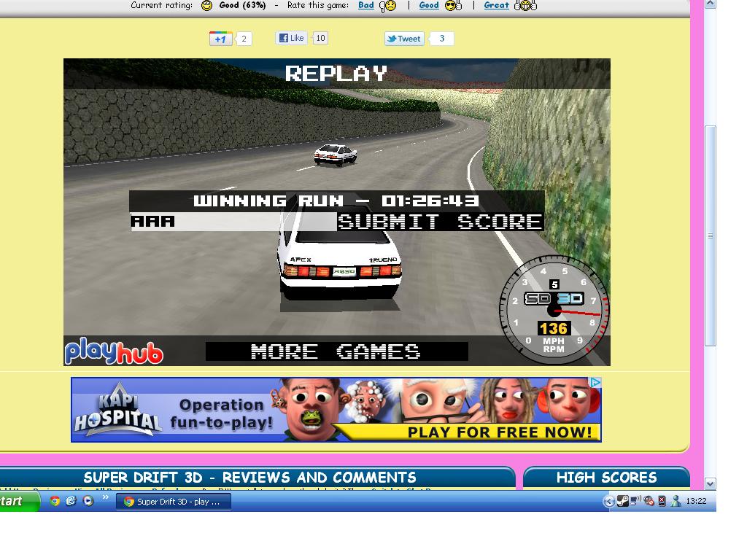Click the thumbs-up smiley beside Good
747x560 pixels.
pos(453,6)
